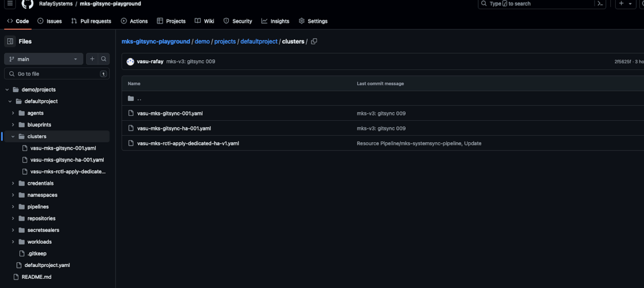Go to the Actions tab

pyautogui.click(x=134, y=21)
